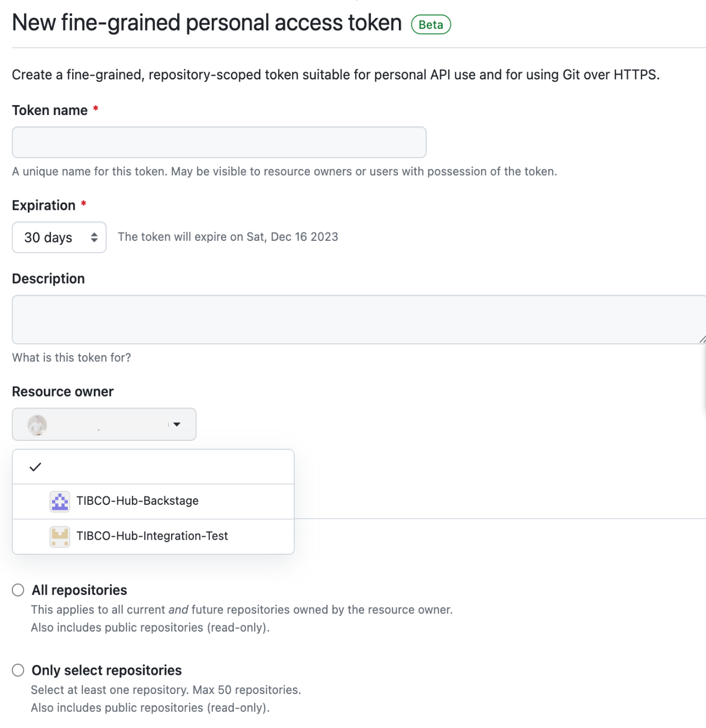Click the checkmark icon in owner list
This screenshot has height=728, width=706.
click(x=35, y=467)
